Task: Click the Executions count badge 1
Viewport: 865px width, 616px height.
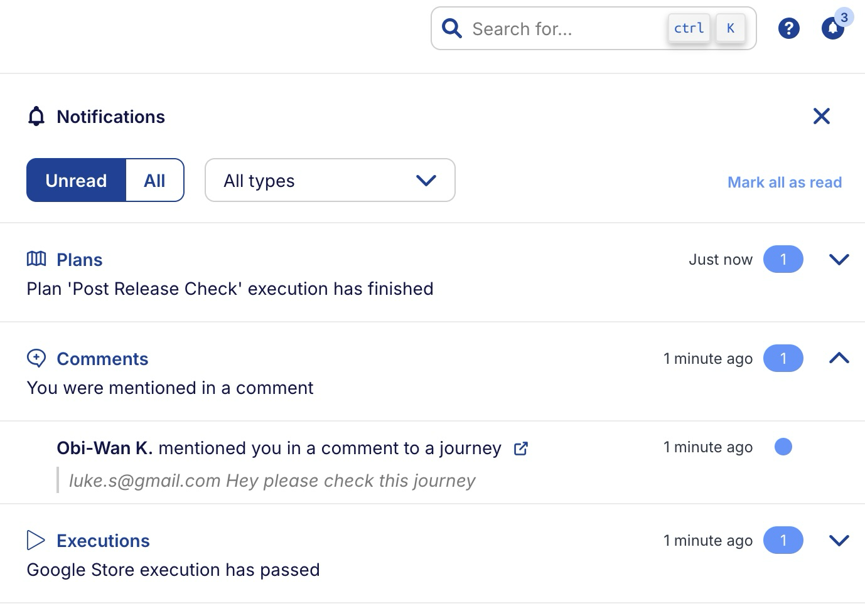Action: tap(783, 540)
